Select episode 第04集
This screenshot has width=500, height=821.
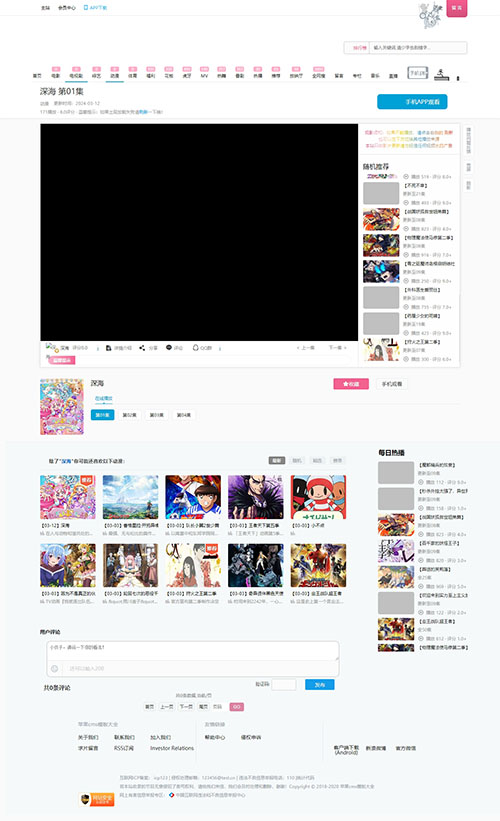tap(183, 415)
